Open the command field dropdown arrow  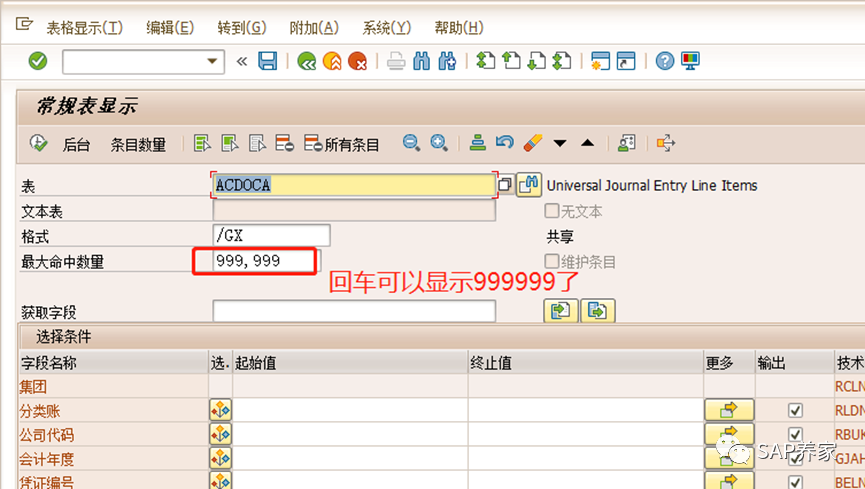coord(212,61)
